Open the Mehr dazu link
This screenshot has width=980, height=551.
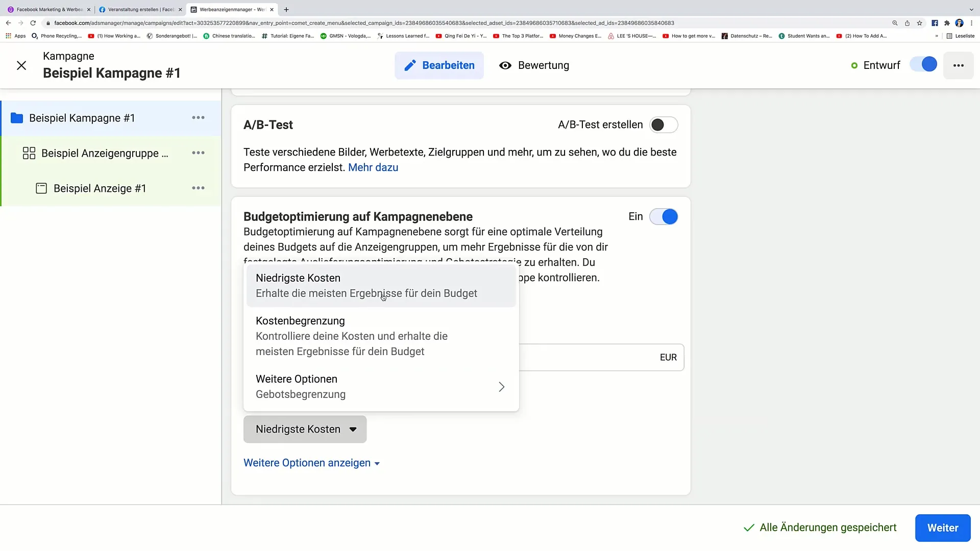(x=373, y=167)
